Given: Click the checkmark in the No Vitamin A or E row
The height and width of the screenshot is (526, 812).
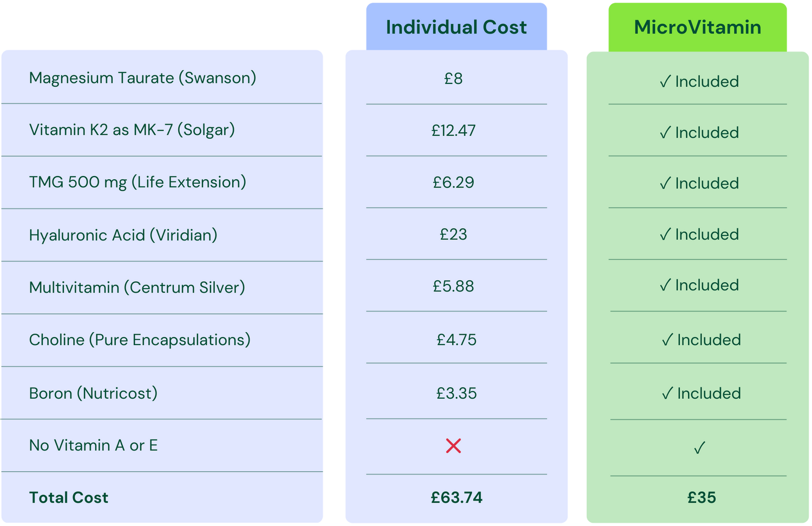Looking at the screenshot, I should 699,448.
